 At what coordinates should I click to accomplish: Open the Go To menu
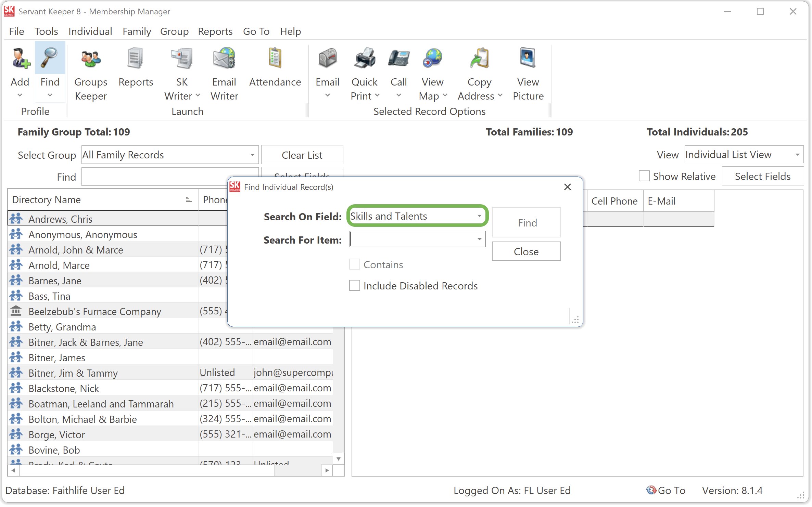point(256,31)
